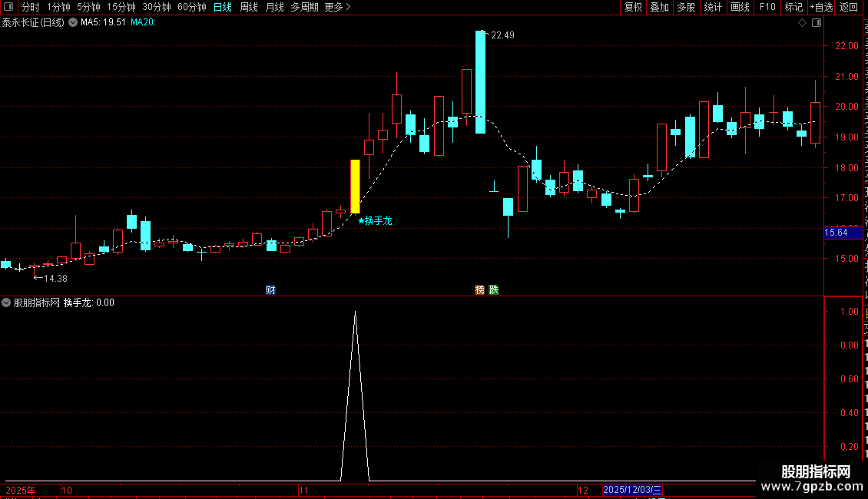Click the 10 month marker on timeline
The height and width of the screenshot is (499, 868).
(67, 490)
